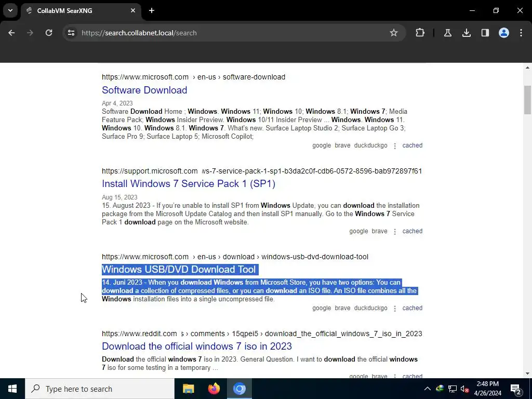Open File Explorer from the taskbar
The height and width of the screenshot is (399, 532).
(x=188, y=389)
